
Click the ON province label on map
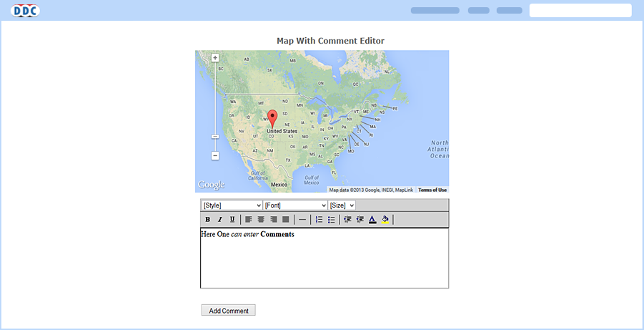point(321,83)
